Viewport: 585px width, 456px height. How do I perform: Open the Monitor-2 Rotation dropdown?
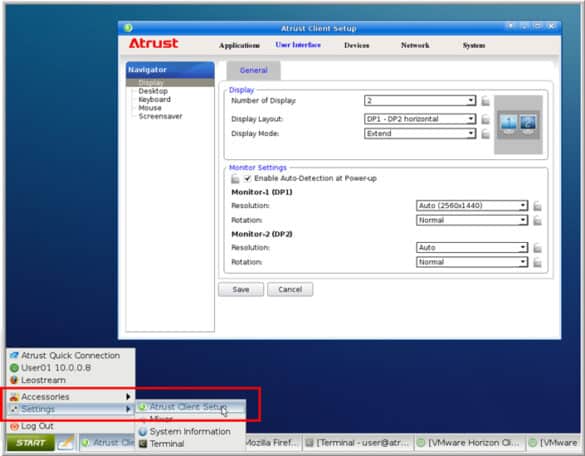click(x=472, y=262)
